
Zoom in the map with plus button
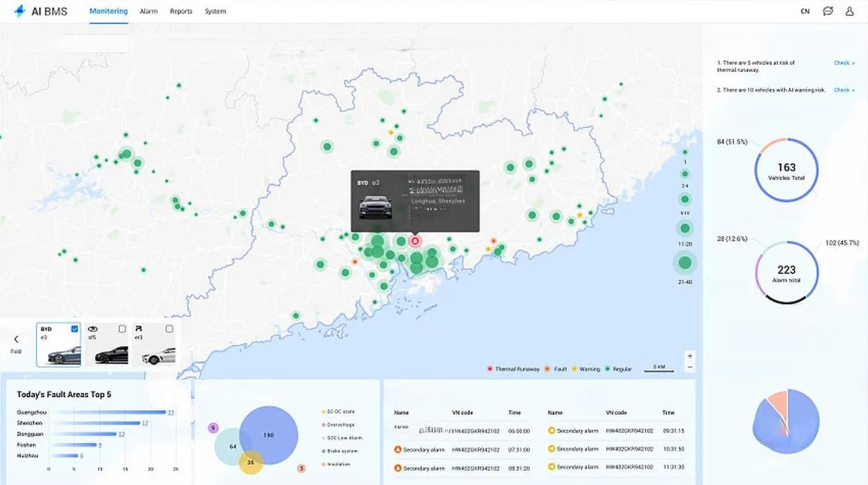pos(689,356)
